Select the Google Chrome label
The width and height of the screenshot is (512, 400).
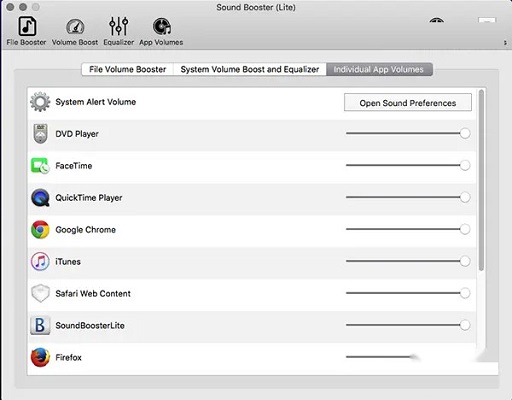(86, 230)
